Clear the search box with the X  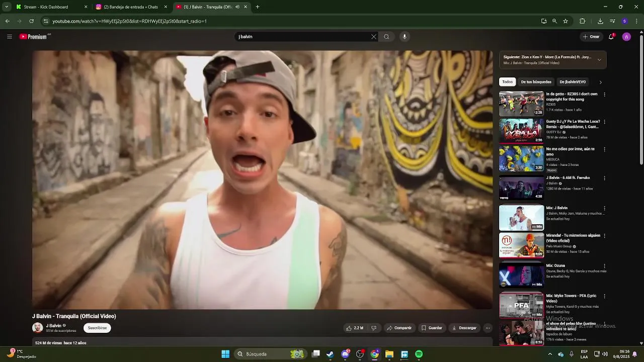[x=373, y=37]
